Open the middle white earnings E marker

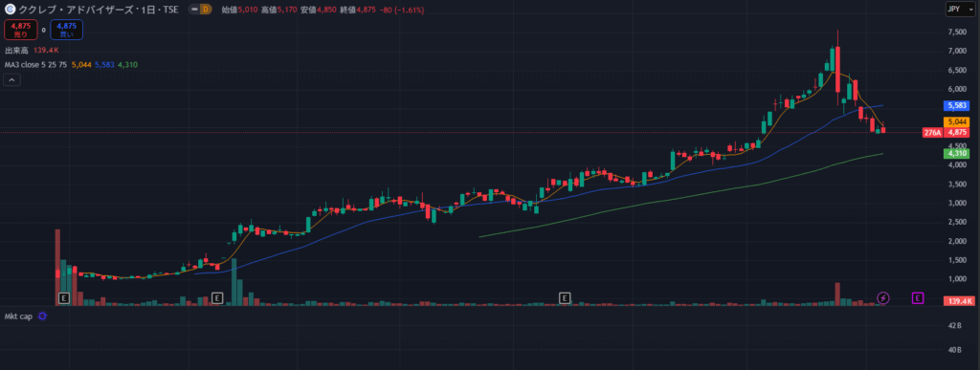pyautogui.click(x=217, y=297)
